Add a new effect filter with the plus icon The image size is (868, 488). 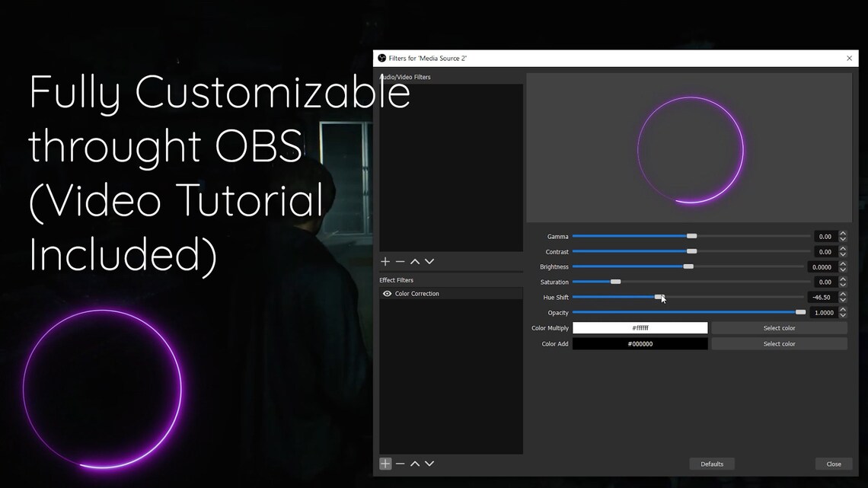pyautogui.click(x=385, y=463)
